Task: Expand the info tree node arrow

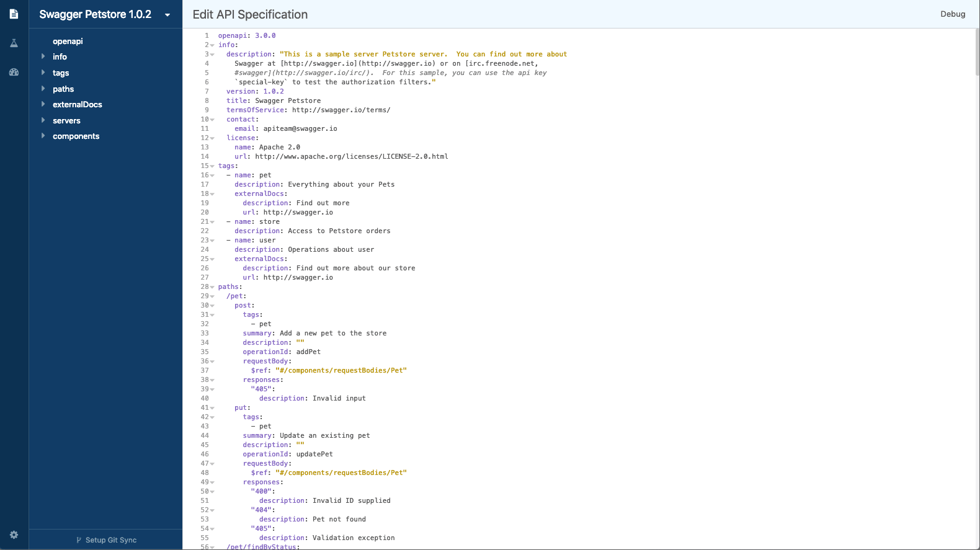Action: pos(43,56)
